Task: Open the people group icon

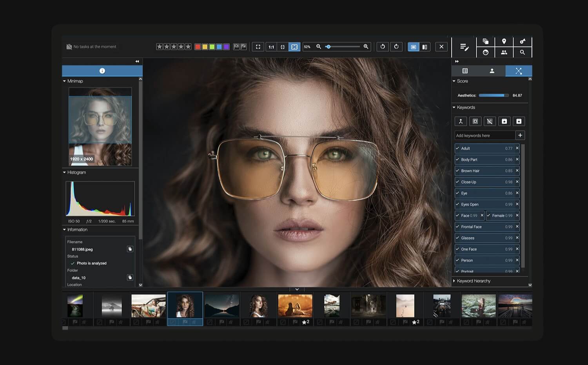Action: click(x=504, y=52)
